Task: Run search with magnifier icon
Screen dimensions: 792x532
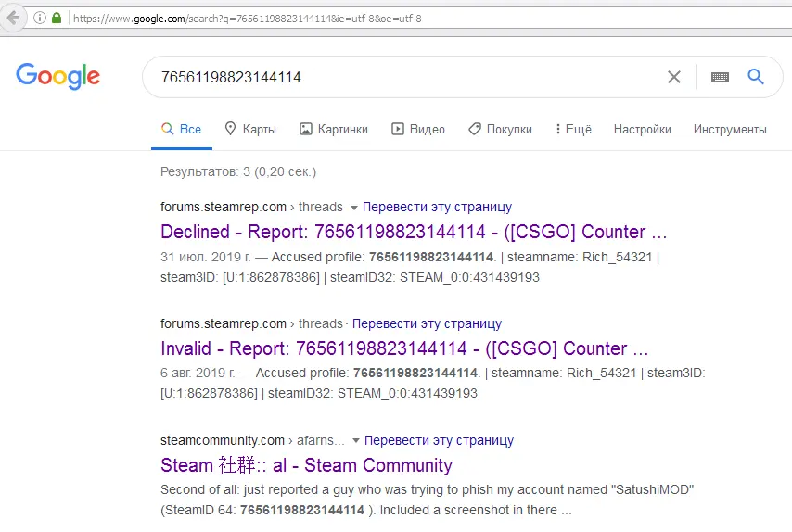Action: click(756, 77)
